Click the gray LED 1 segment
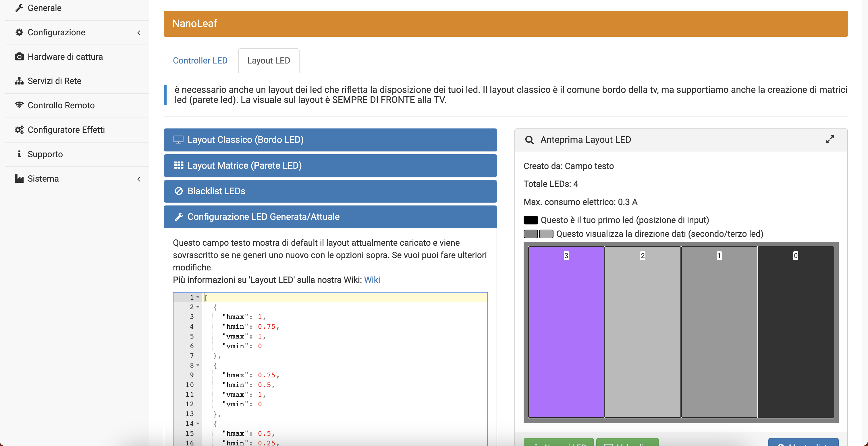868x446 pixels. 719,332
